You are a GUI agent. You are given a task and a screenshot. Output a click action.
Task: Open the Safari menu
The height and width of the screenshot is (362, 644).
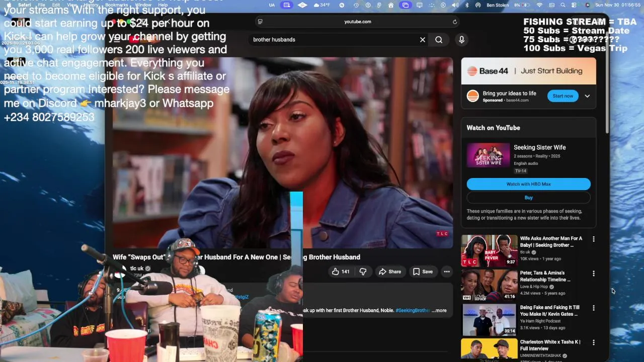[25, 5]
